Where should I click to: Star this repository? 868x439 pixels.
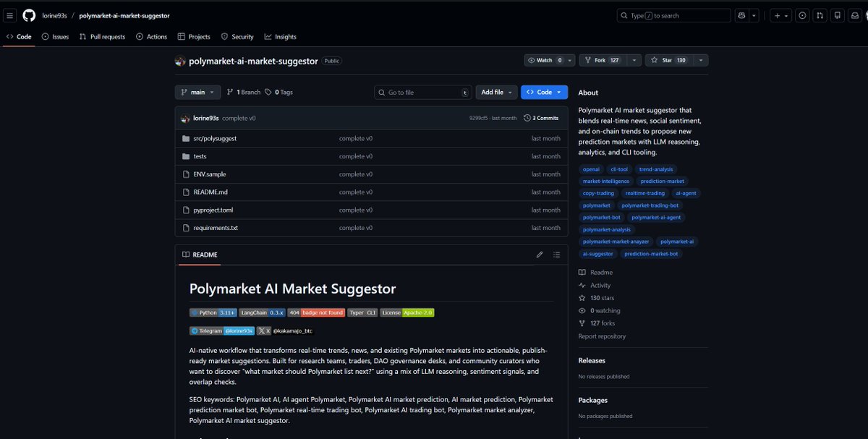pyautogui.click(x=669, y=61)
